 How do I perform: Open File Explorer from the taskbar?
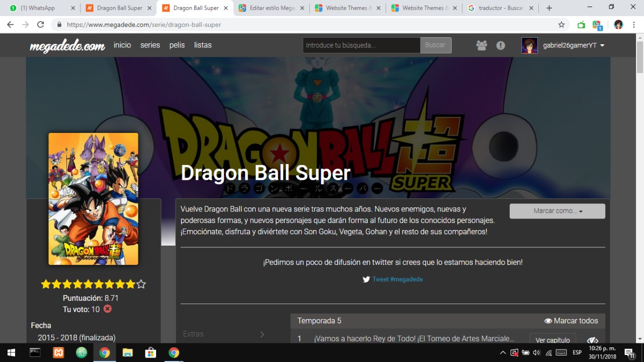pos(128,352)
